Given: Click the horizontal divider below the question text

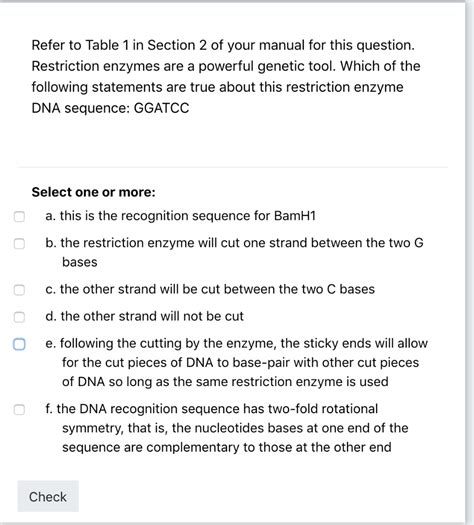Looking at the screenshot, I should [233, 167].
